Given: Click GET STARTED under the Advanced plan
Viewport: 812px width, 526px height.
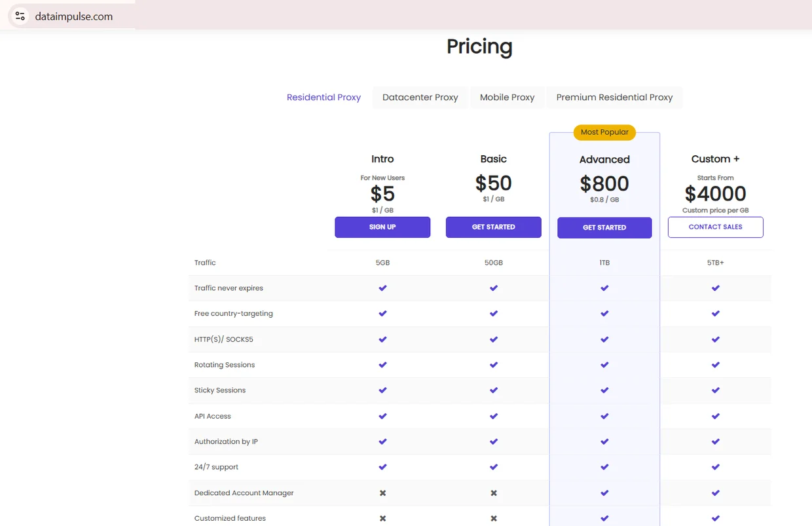Looking at the screenshot, I should pos(604,227).
